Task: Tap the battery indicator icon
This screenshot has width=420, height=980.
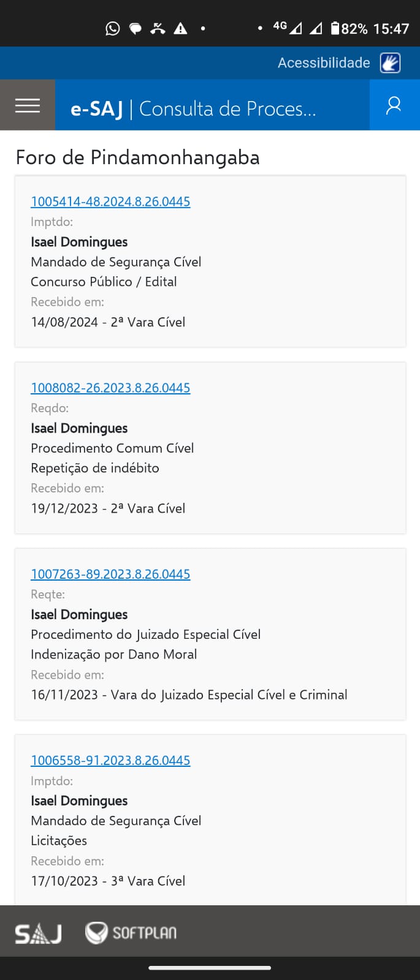Action: 335,28
